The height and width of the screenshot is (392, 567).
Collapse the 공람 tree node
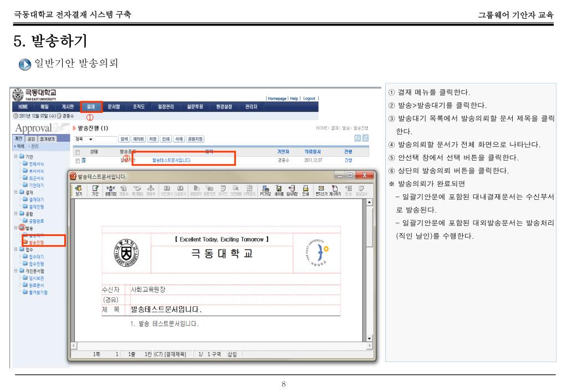[16, 214]
